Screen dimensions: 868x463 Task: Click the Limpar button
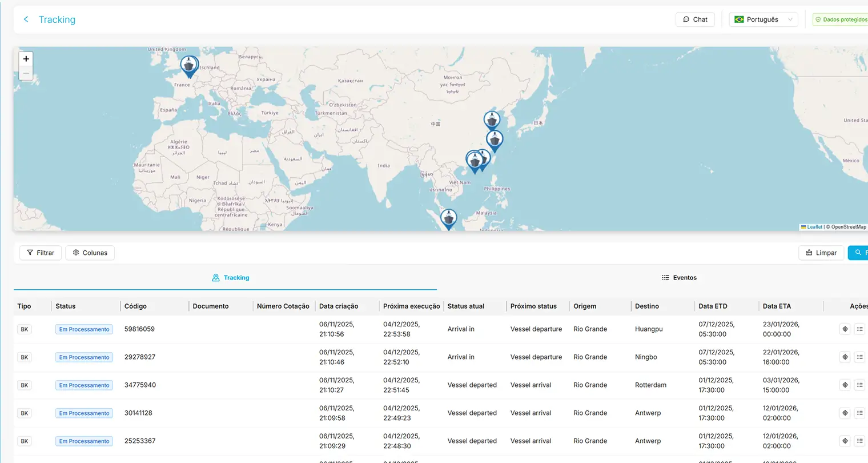[x=821, y=253]
